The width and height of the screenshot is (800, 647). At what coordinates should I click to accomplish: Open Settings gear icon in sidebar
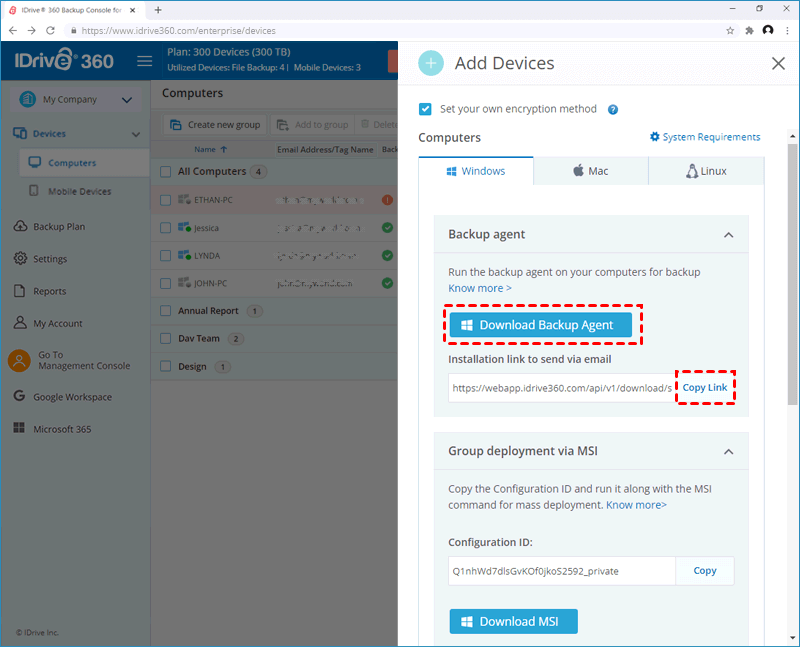point(20,258)
